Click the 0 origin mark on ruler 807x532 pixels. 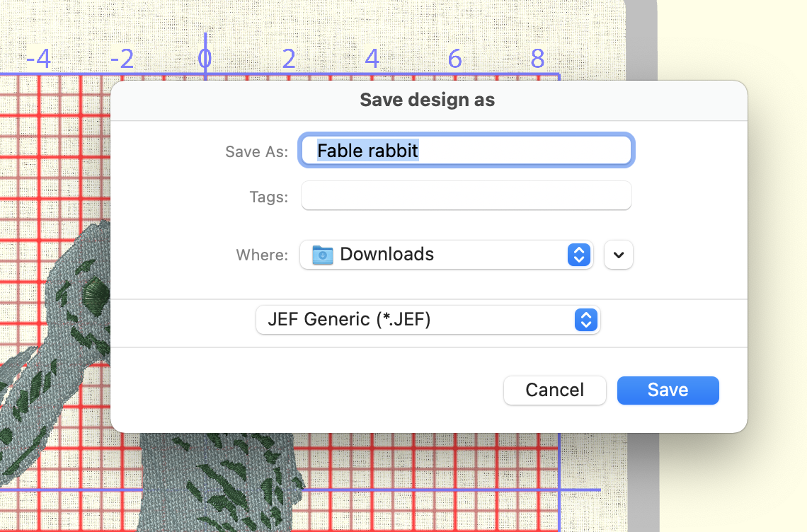click(x=205, y=59)
